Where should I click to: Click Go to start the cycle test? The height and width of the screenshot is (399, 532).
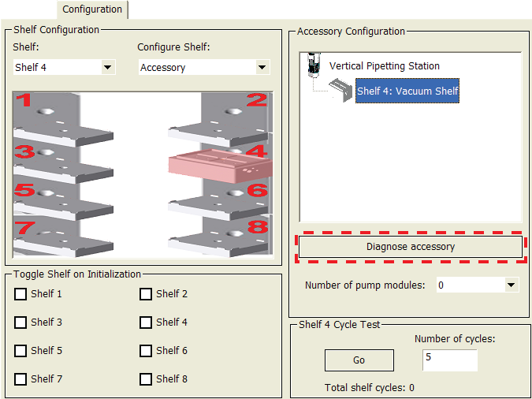pos(359,360)
